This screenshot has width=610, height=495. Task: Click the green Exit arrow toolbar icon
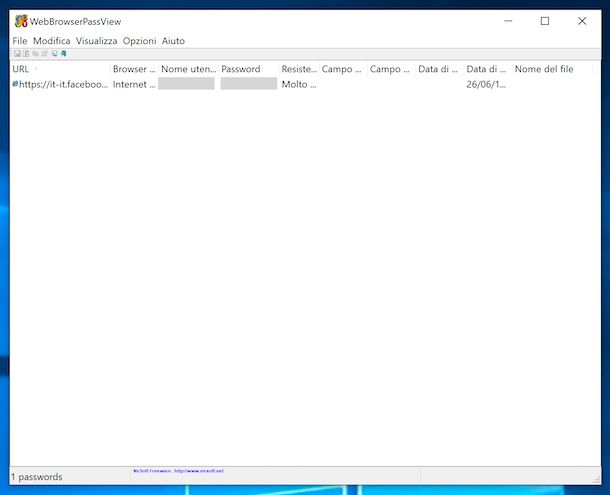(63, 54)
